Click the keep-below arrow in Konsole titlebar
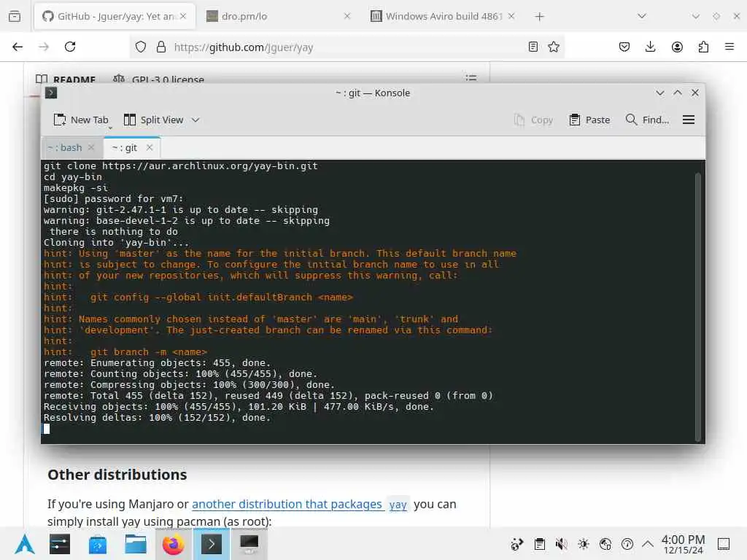This screenshot has height=560, width=747. point(659,93)
